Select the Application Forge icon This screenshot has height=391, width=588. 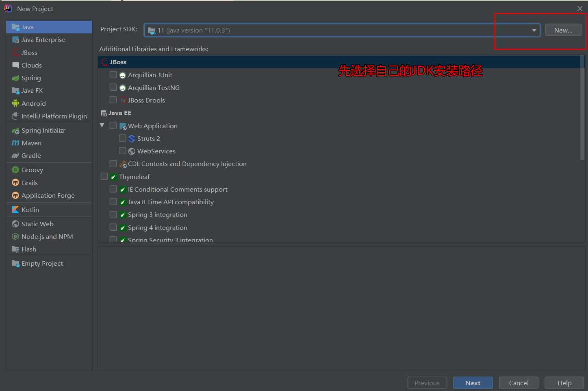click(16, 195)
